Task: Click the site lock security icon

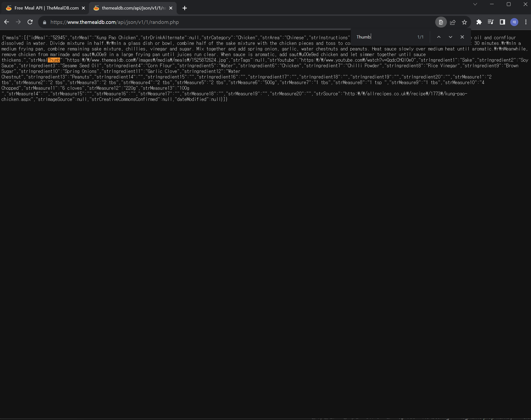Action: click(45, 22)
